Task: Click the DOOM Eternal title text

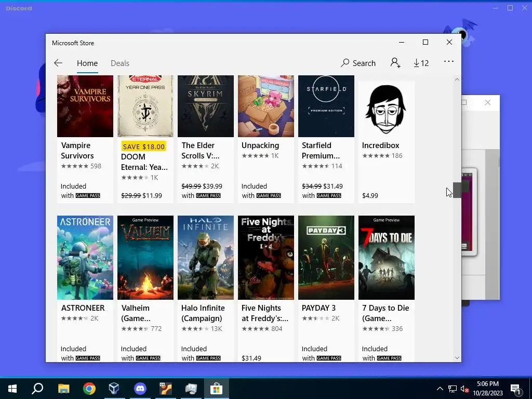Action: pyautogui.click(x=144, y=162)
